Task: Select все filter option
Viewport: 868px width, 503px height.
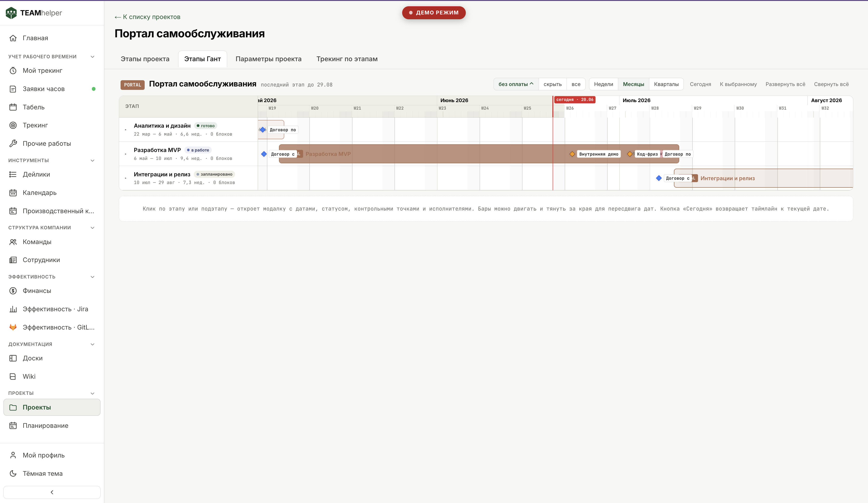Action: (576, 84)
